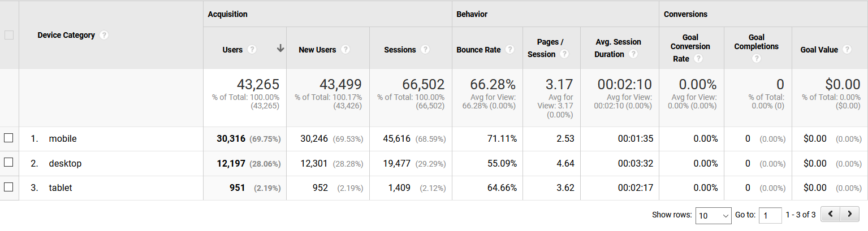
Task: Click help icon next to Device Category
Action: pyautogui.click(x=103, y=35)
